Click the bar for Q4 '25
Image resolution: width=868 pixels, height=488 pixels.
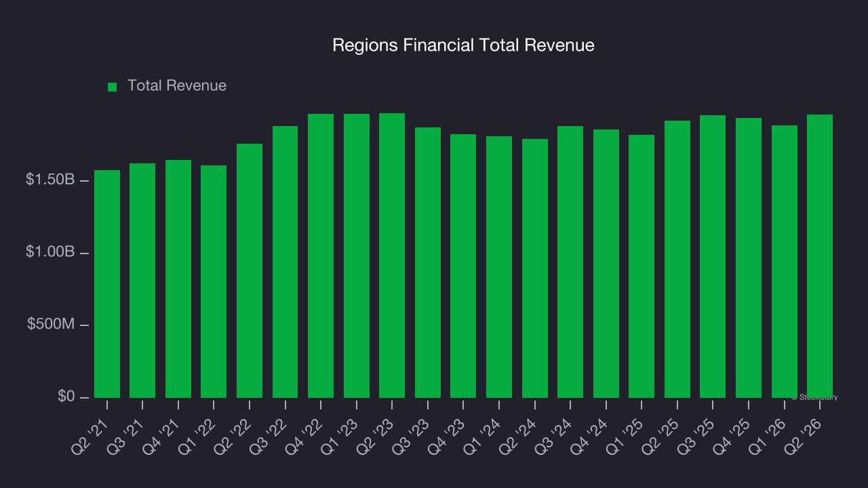coord(749,258)
